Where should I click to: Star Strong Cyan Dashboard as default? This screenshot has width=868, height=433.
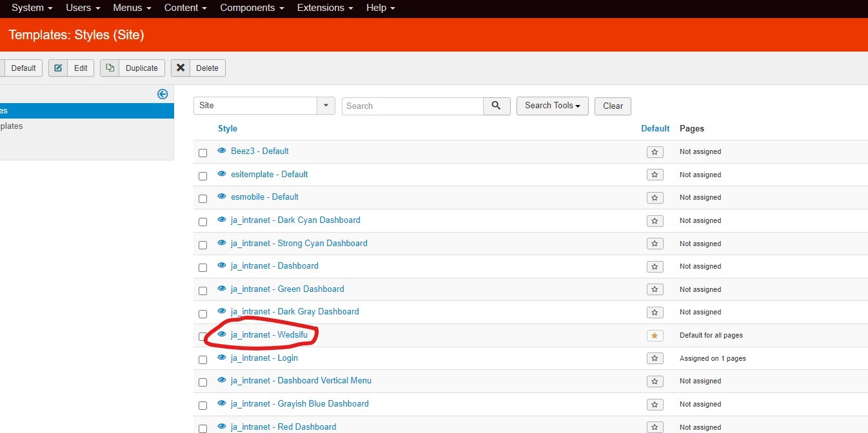(x=655, y=244)
